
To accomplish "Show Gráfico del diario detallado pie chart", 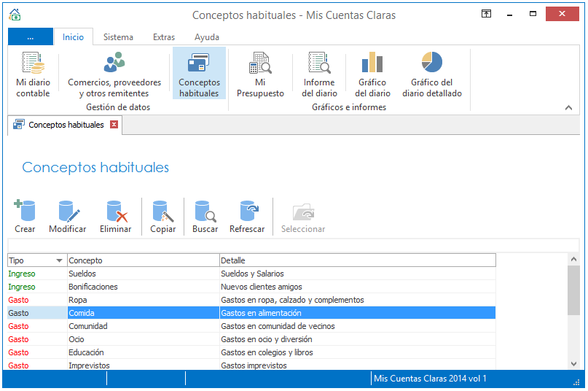I will pos(431,74).
